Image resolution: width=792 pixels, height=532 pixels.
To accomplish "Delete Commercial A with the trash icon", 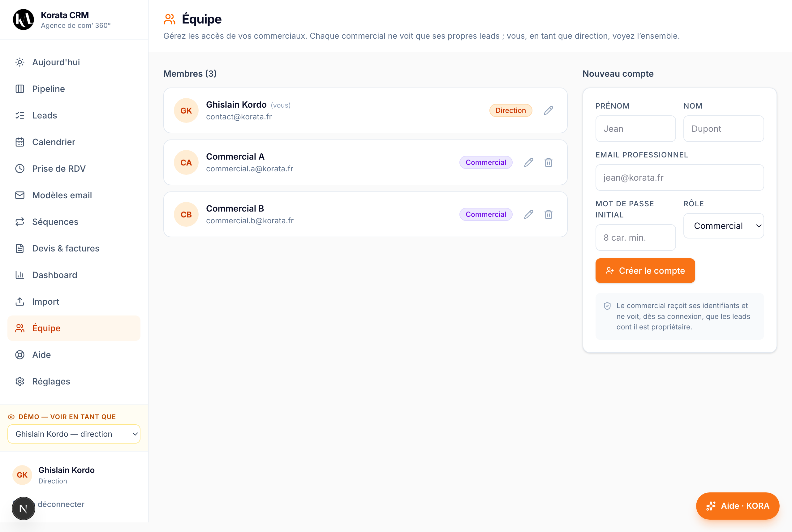I will 548,162.
